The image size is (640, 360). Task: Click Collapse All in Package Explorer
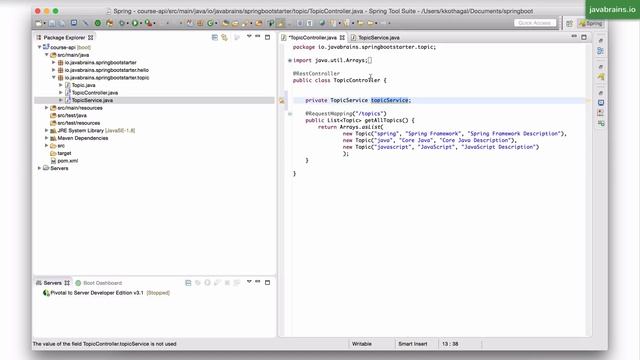tap(215, 37)
